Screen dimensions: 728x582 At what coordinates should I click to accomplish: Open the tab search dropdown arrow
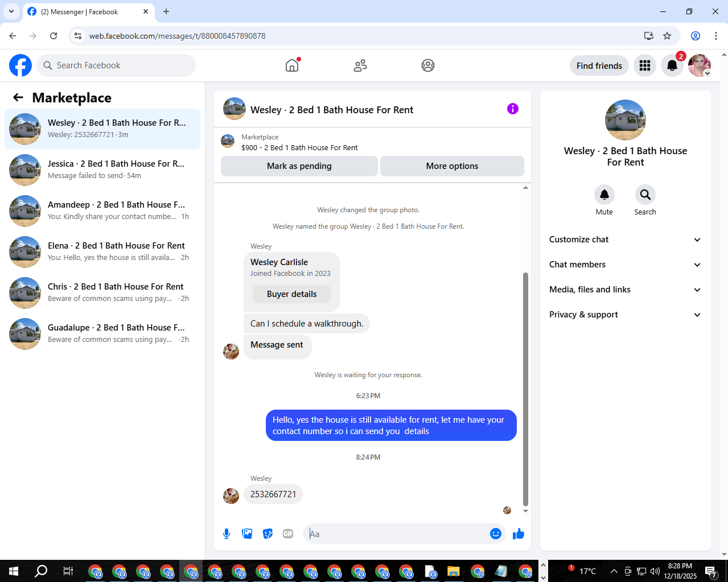pyautogui.click(x=11, y=11)
